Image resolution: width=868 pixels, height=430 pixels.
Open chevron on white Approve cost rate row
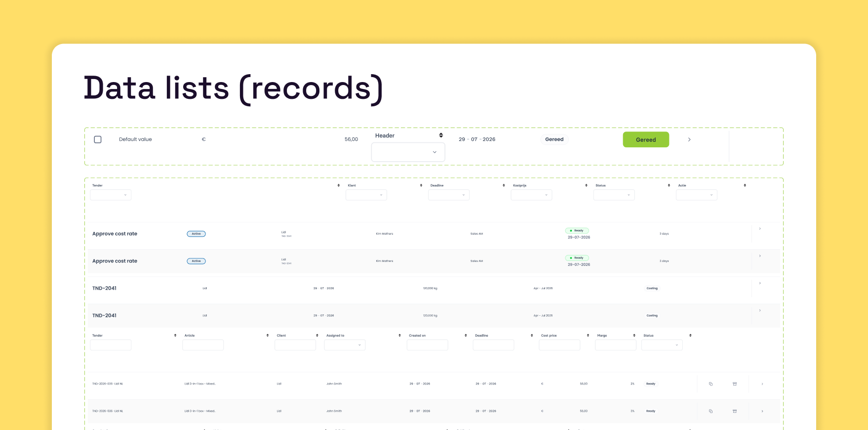point(760,228)
